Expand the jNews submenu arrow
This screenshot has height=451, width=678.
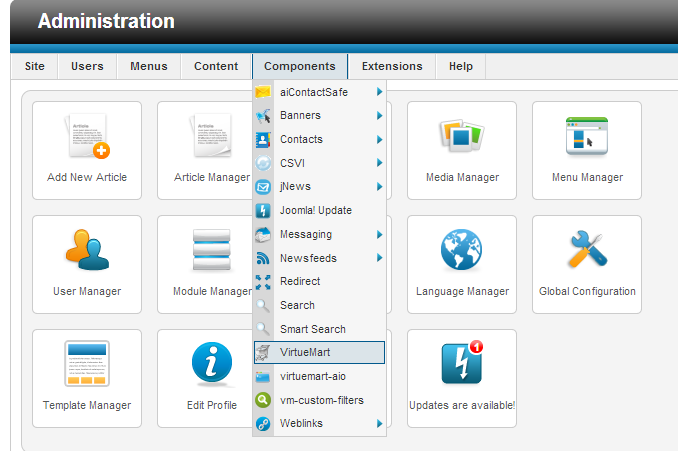(379, 187)
